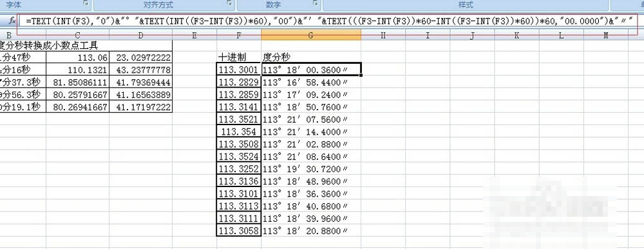This screenshot has height=249, width=644.
Task: Select cell containing 113.3252
Action: click(239, 168)
